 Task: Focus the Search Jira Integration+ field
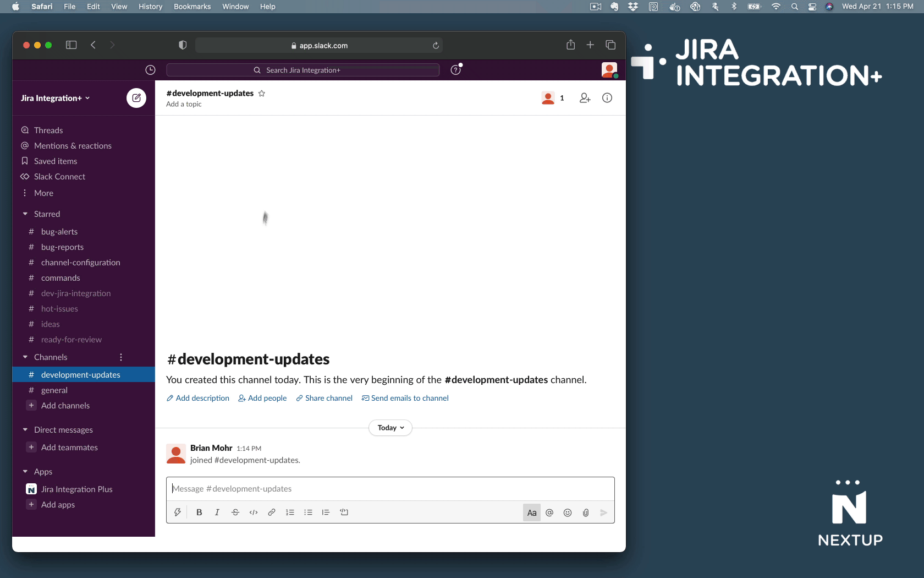tap(302, 70)
